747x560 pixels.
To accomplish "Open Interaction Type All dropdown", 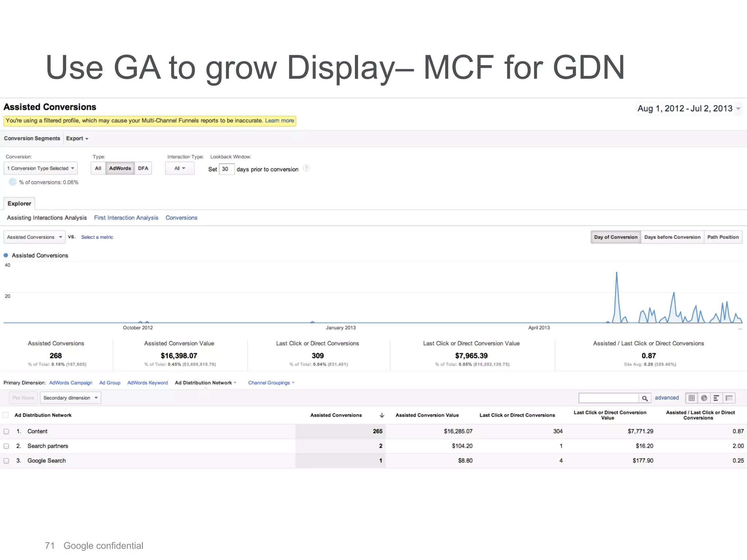I will (x=179, y=168).
